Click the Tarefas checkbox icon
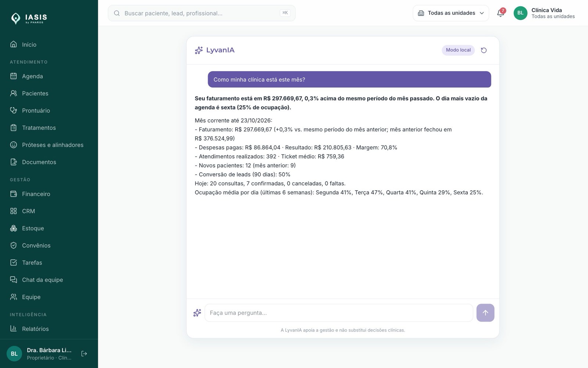588x368 pixels. (x=14, y=263)
